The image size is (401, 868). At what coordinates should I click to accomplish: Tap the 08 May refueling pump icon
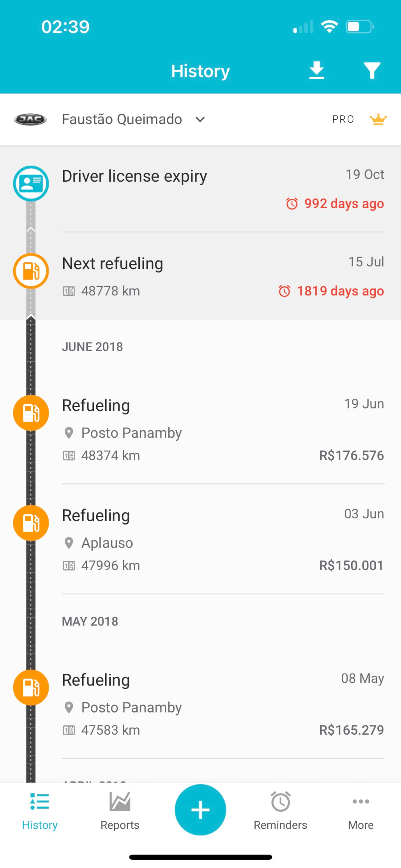coord(31,687)
